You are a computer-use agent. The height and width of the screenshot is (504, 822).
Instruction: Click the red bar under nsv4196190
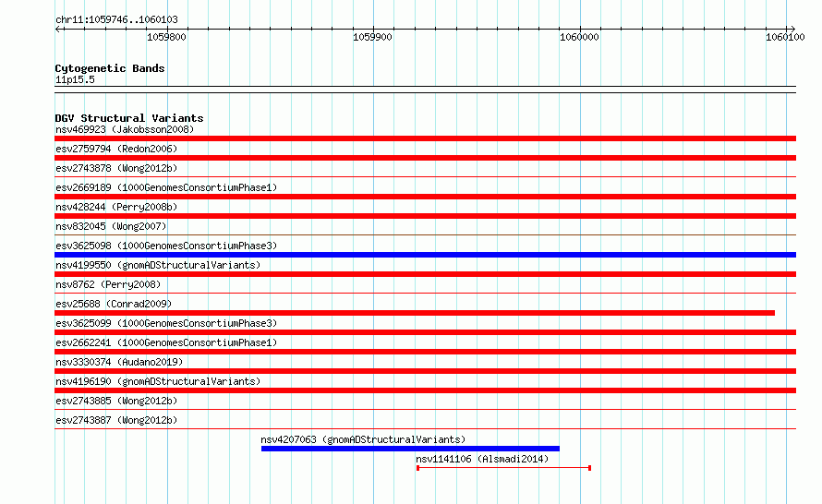pos(425,390)
